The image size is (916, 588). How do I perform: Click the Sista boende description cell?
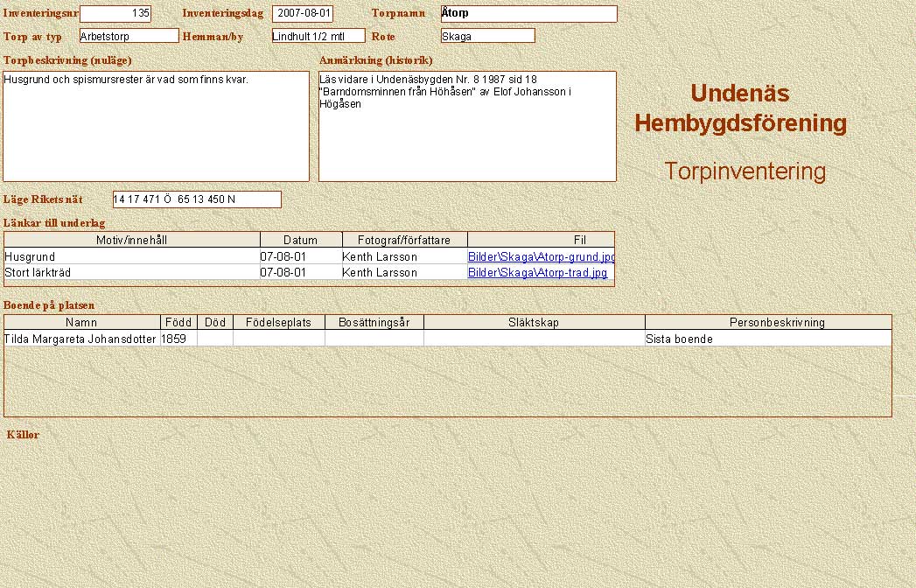[x=766, y=339]
